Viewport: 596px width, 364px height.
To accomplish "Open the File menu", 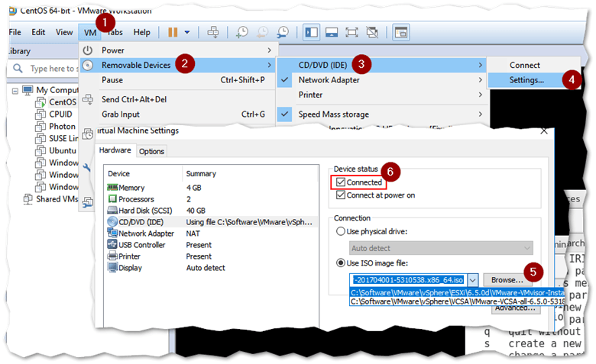I will (15, 32).
